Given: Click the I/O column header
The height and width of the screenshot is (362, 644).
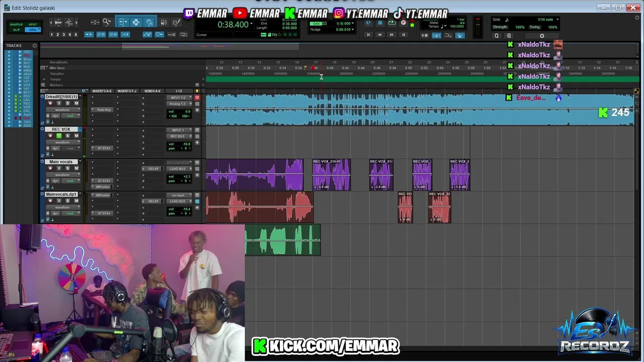Looking at the screenshot, I should tap(179, 91).
